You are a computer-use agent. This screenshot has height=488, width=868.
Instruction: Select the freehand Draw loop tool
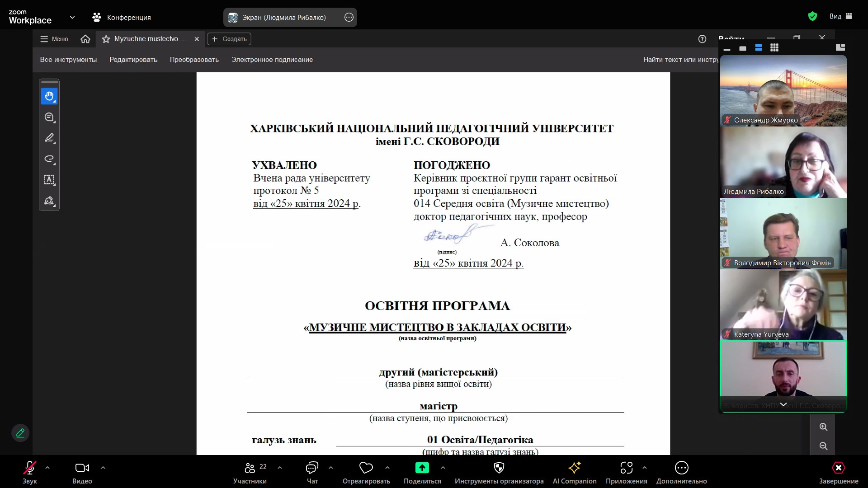click(x=49, y=159)
